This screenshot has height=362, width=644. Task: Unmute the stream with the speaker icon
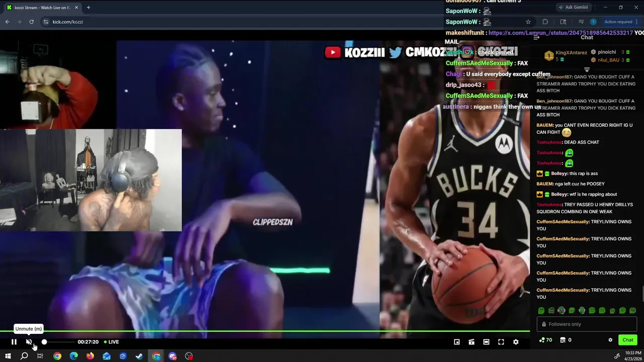point(29,342)
